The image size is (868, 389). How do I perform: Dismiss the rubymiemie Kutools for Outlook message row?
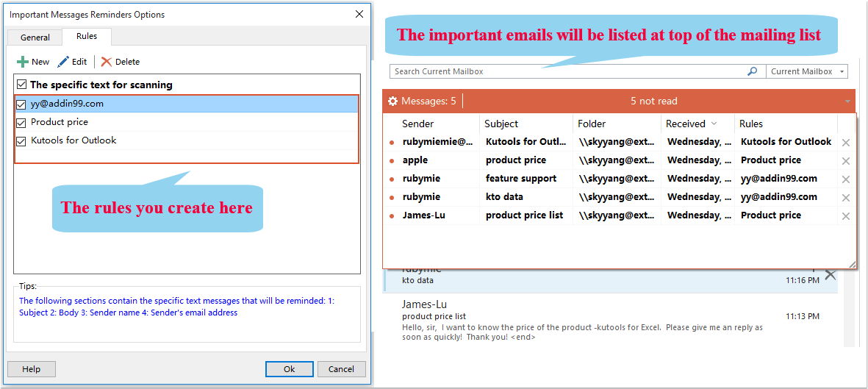pyautogui.click(x=846, y=143)
